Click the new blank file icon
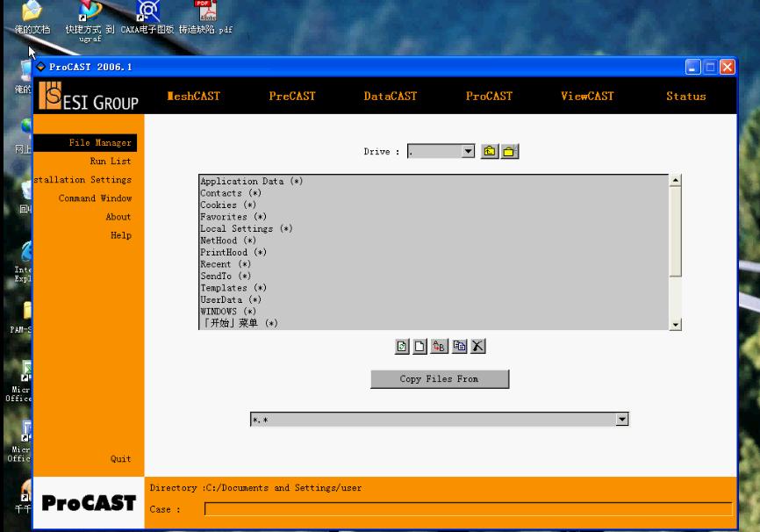Screen dimensions: 760x532 click(419, 346)
